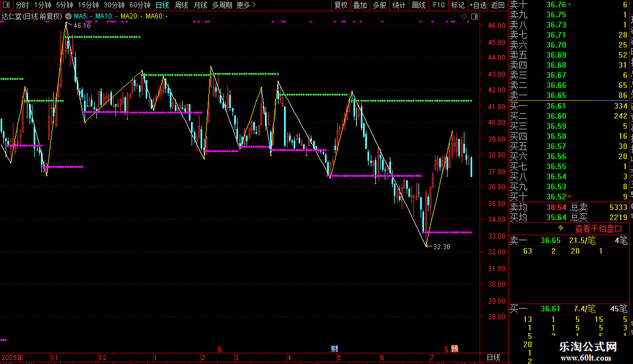Click the 买五 price 36.57
The width and height of the screenshot is (633, 364).
556,146
